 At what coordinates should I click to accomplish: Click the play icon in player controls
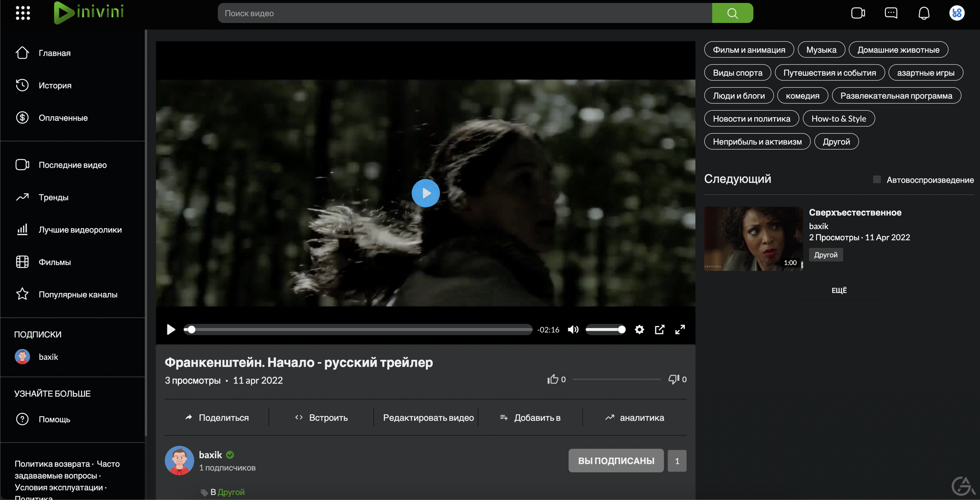(171, 330)
